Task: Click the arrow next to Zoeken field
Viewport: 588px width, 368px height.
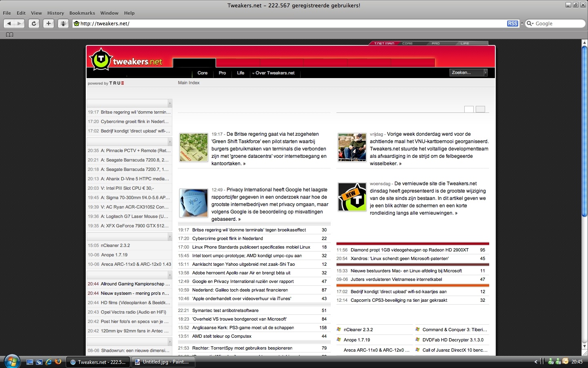Action: pyautogui.click(x=485, y=72)
